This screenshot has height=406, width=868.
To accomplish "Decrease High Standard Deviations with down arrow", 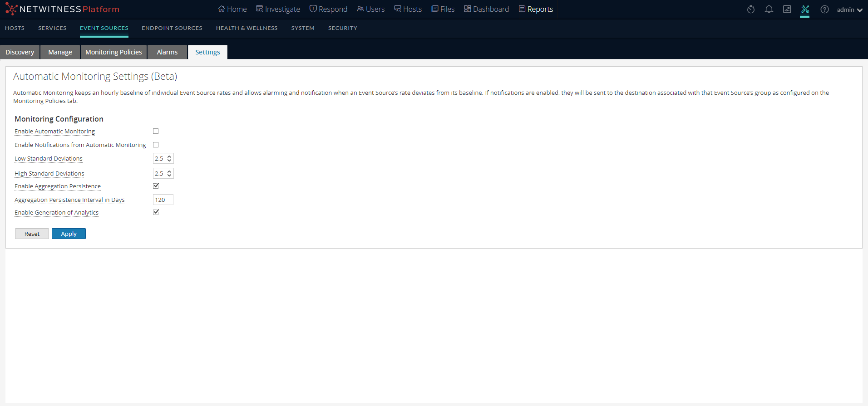I will pyautogui.click(x=169, y=176).
